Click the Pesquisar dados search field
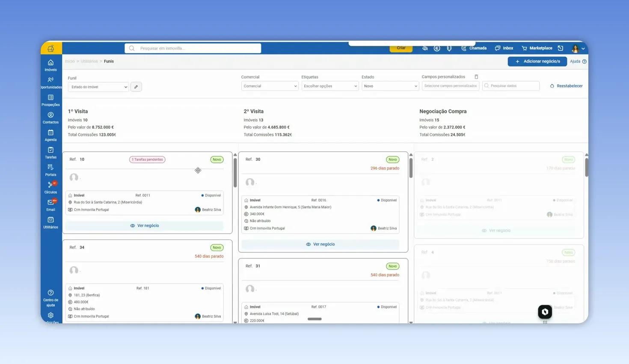Screen dimensions: 629x364 coord(511,86)
